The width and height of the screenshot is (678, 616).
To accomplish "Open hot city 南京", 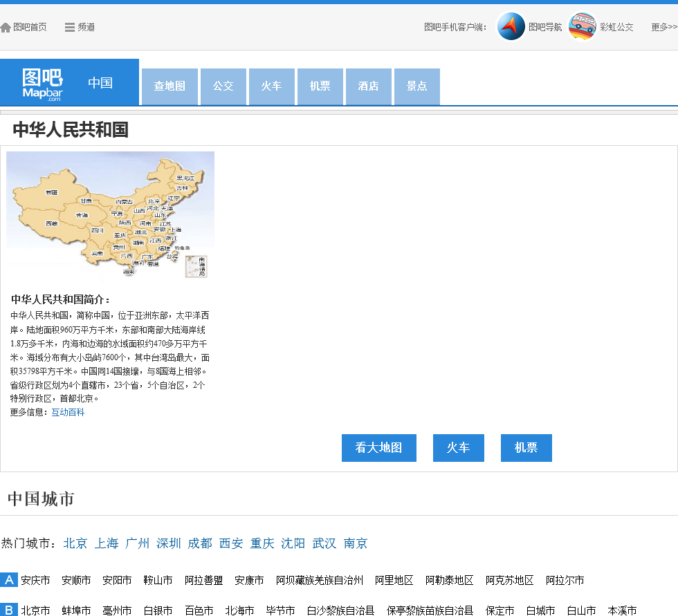I will coord(356,543).
